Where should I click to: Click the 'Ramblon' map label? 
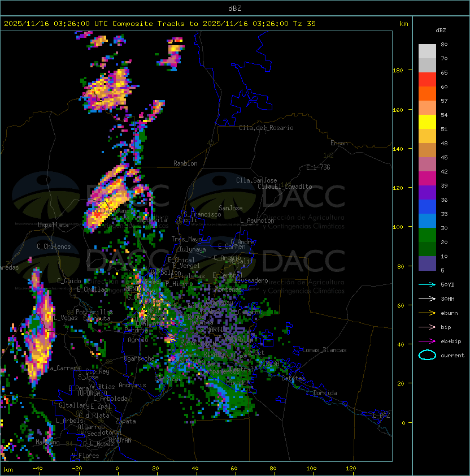(x=185, y=163)
